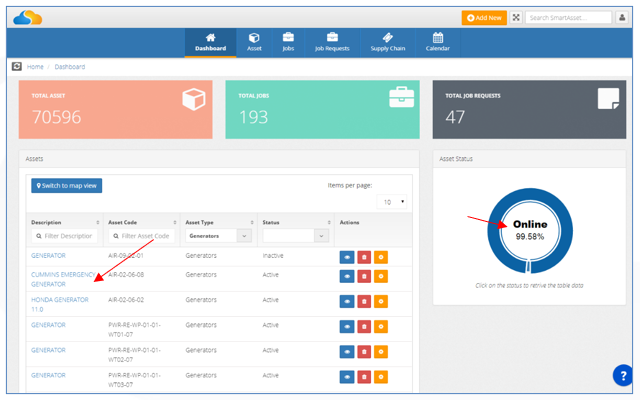
Task: Select the asset code cell AIR-02-06-02
Action: pyautogui.click(x=126, y=300)
